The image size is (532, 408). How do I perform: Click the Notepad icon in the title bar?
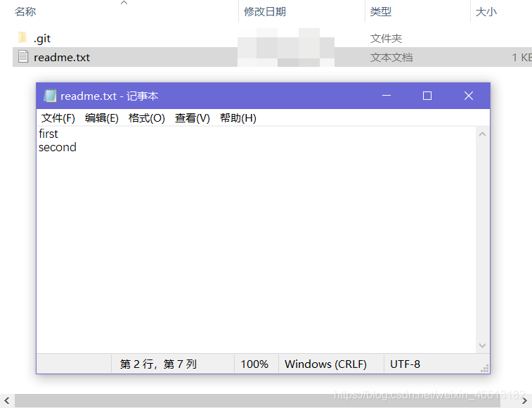tap(50, 96)
